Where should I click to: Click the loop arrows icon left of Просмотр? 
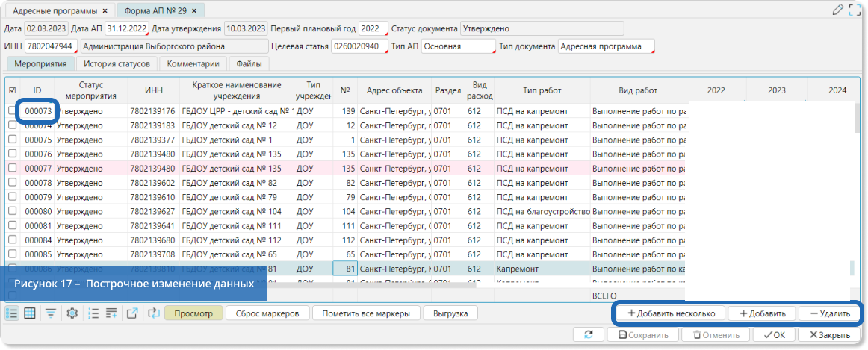pos(154,313)
